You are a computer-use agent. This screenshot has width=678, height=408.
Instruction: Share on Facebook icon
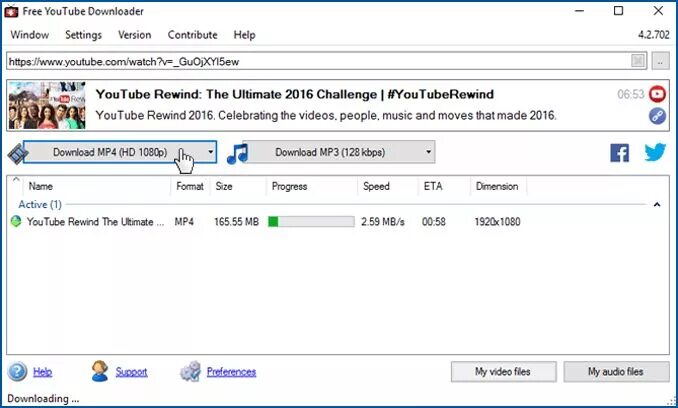(619, 153)
